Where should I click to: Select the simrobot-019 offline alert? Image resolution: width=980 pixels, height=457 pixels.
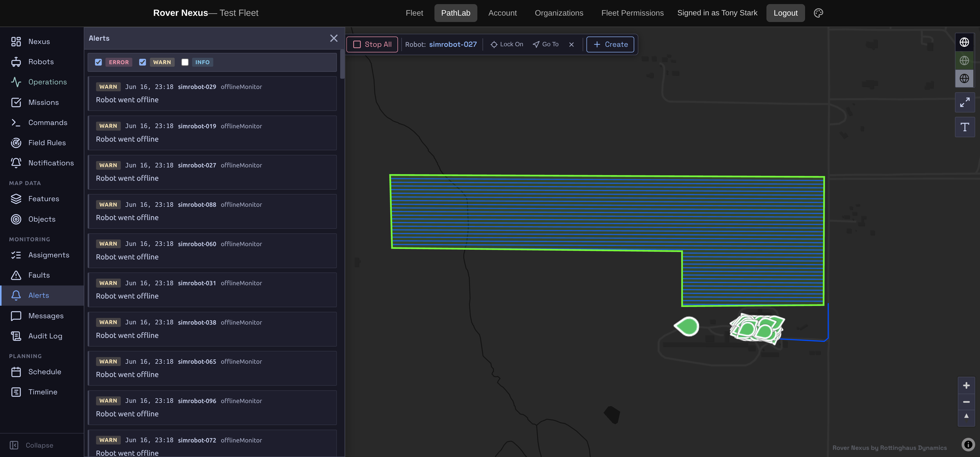pos(212,133)
